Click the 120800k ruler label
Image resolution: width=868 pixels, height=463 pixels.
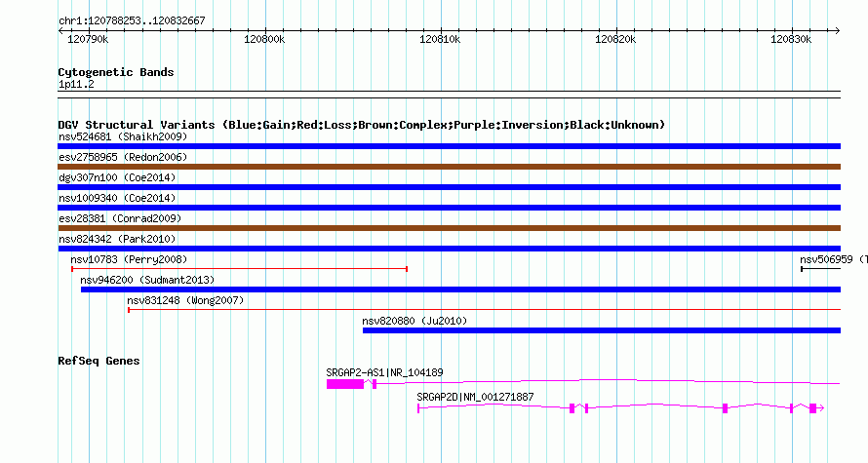(x=264, y=40)
